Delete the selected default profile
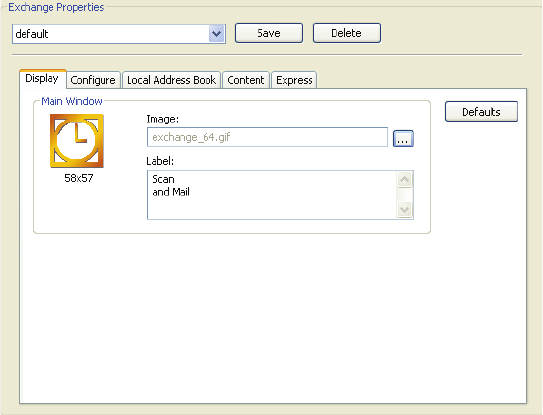543x415 pixels. [x=347, y=33]
